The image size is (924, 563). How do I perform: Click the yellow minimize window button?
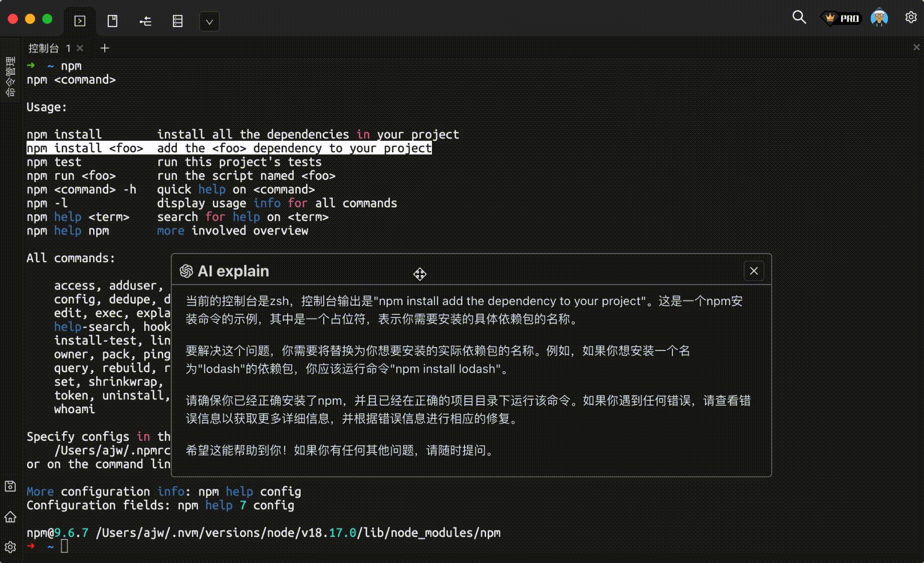point(30,19)
